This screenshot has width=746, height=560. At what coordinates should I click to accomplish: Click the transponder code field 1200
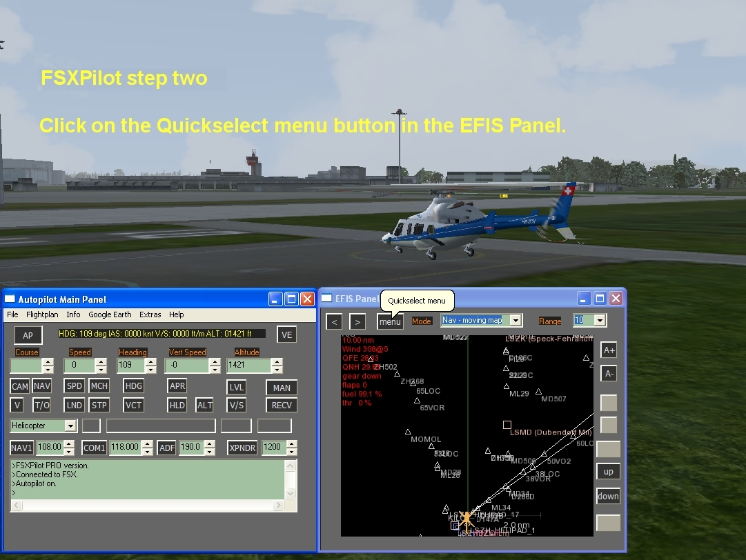[x=275, y=448]
